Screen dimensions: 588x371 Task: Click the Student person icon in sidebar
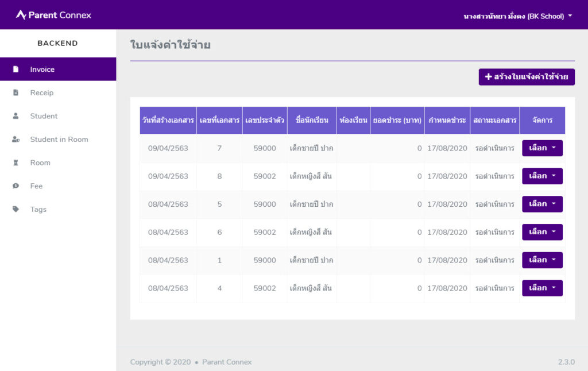point(16,116)
